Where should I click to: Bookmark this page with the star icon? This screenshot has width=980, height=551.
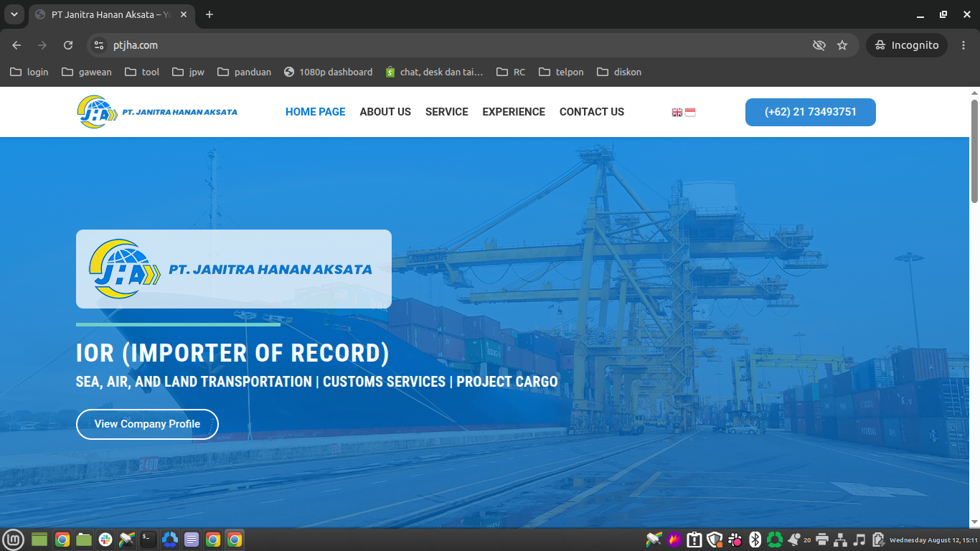coord(842,45)
